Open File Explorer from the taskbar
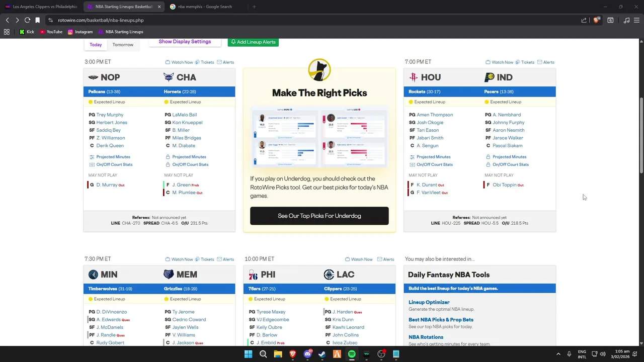This screenshot has width=644, height=362. 278,354
